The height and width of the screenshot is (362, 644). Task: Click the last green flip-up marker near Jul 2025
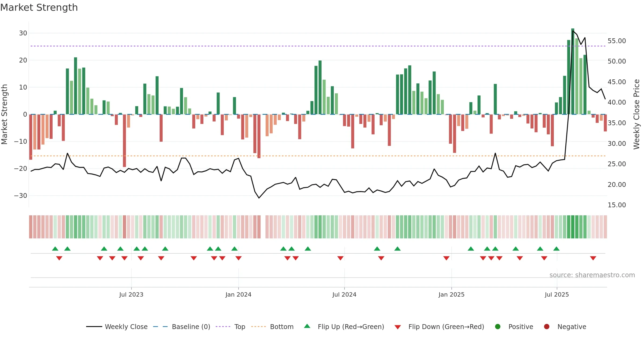556,249
